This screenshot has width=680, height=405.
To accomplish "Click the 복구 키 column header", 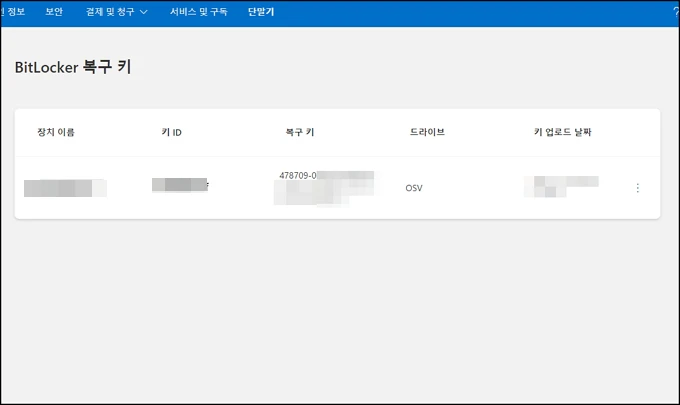I will pyautogui.click(x=300, y=132).
